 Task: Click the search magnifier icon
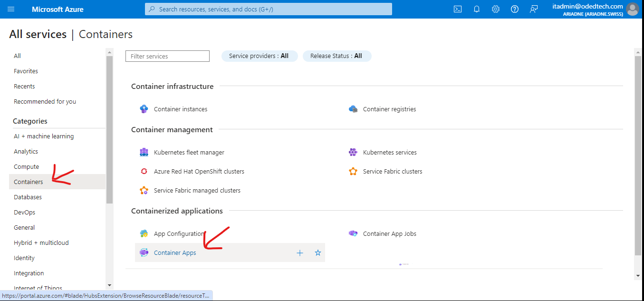[x=152, y=9]
